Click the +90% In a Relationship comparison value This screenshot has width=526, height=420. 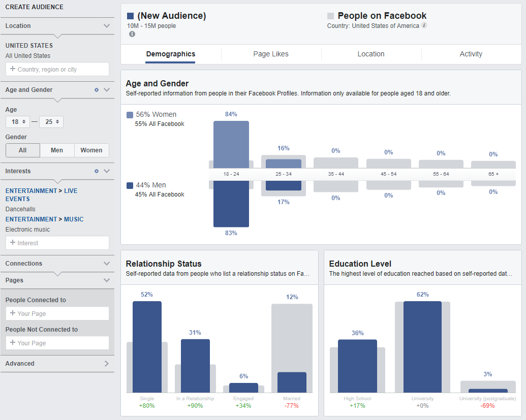[195, 406]
